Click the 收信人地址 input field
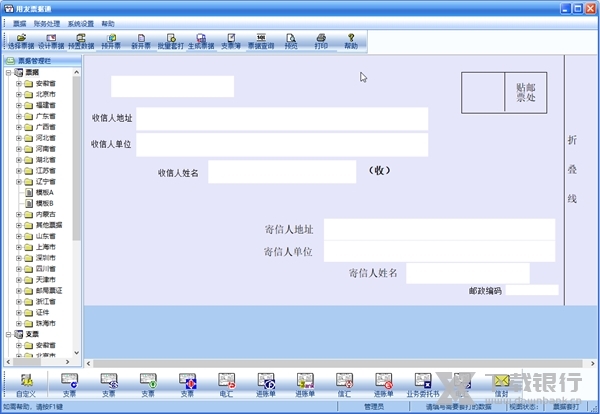 282,119
